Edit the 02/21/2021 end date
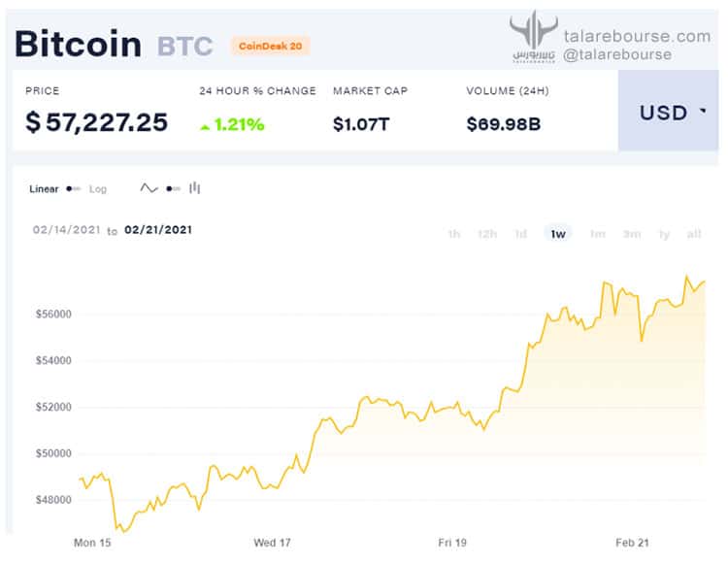This screenshot has height=564, width=728. [158, 230]
